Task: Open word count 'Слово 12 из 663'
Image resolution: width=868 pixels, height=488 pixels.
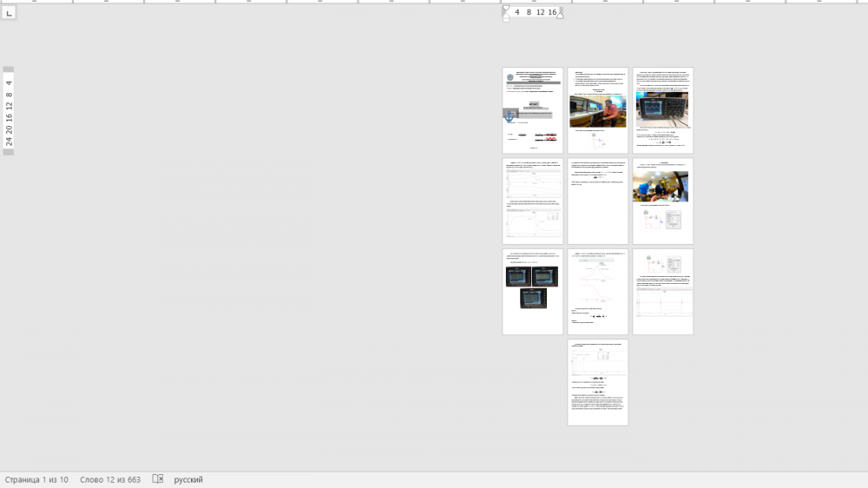Action: (x=110, y=479)
